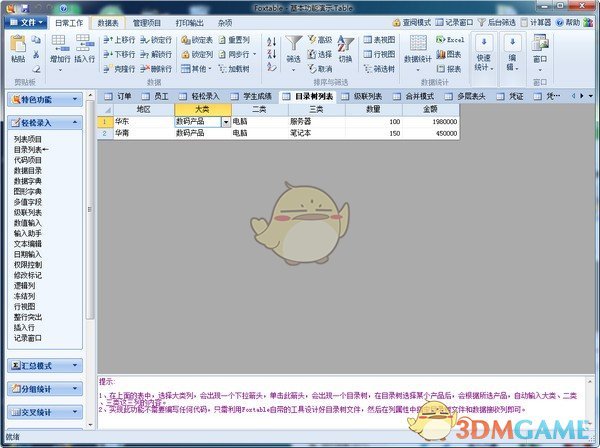Select 数据字典 in sidebar list

tap(28, 181)
